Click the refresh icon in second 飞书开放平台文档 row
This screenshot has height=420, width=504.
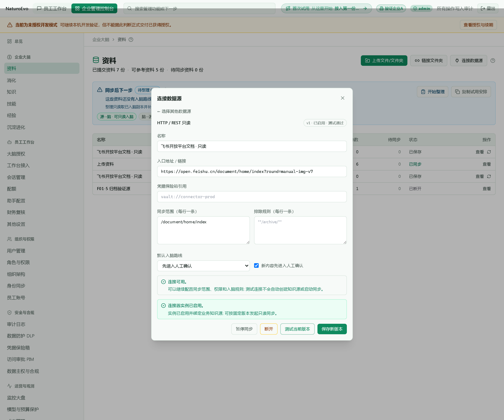click(x=489, y=176)
